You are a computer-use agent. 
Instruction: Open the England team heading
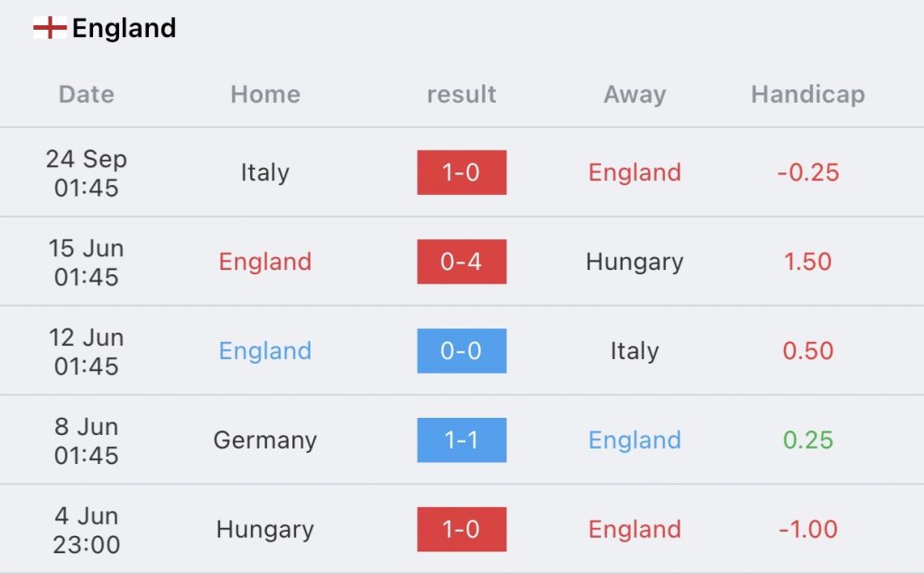click(x=124, y=28)
